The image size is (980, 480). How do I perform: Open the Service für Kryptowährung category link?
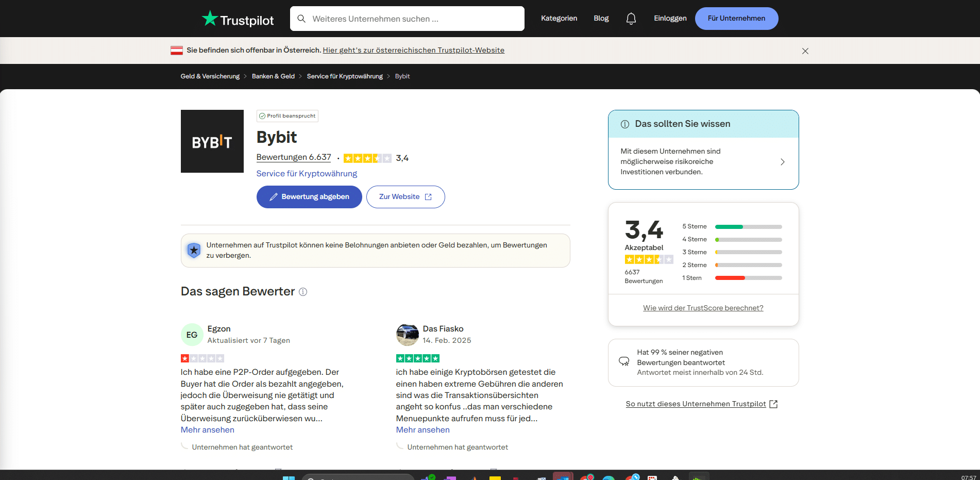307,174
